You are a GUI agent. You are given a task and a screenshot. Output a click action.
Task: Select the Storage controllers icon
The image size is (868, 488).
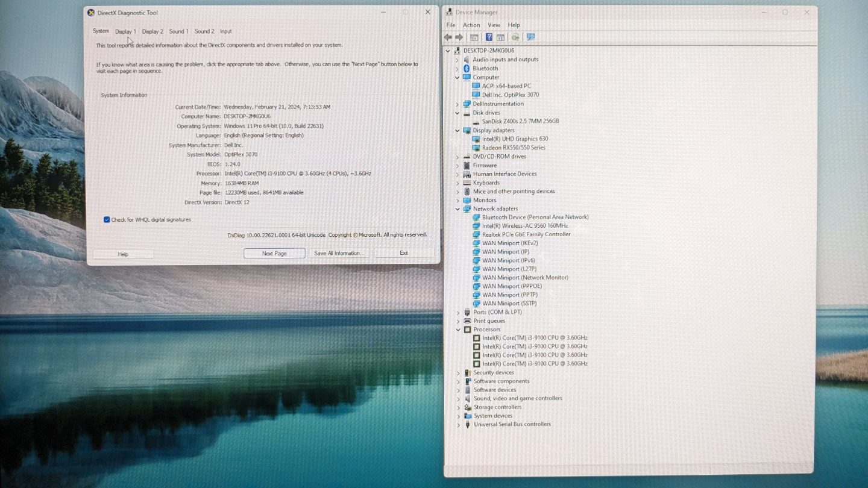coord(467,407)
